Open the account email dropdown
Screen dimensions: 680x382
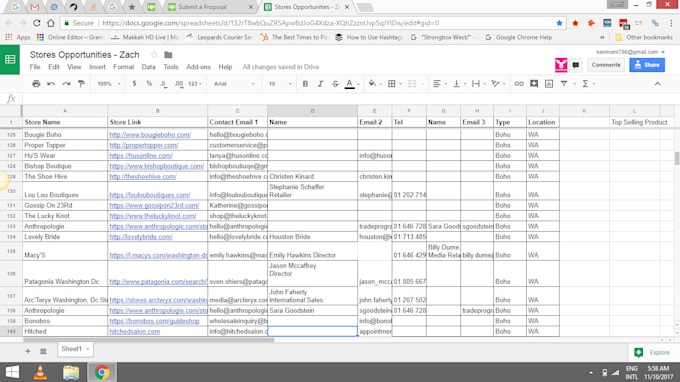coord(630,52)
